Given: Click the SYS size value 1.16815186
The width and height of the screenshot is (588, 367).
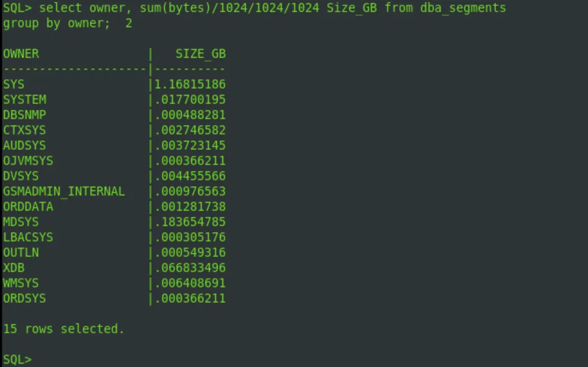Looking at the screenshot, I should (x=191, y=84).
